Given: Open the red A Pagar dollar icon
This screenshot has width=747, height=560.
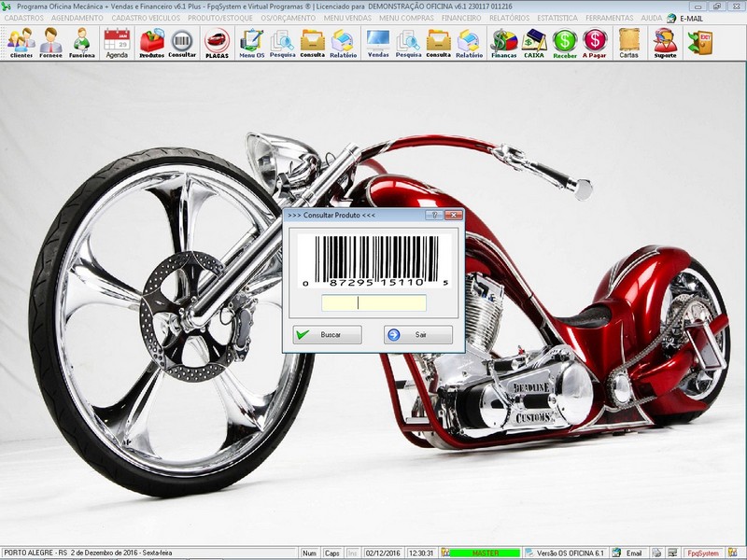Looking at the screenshot, I should [595, 43].
